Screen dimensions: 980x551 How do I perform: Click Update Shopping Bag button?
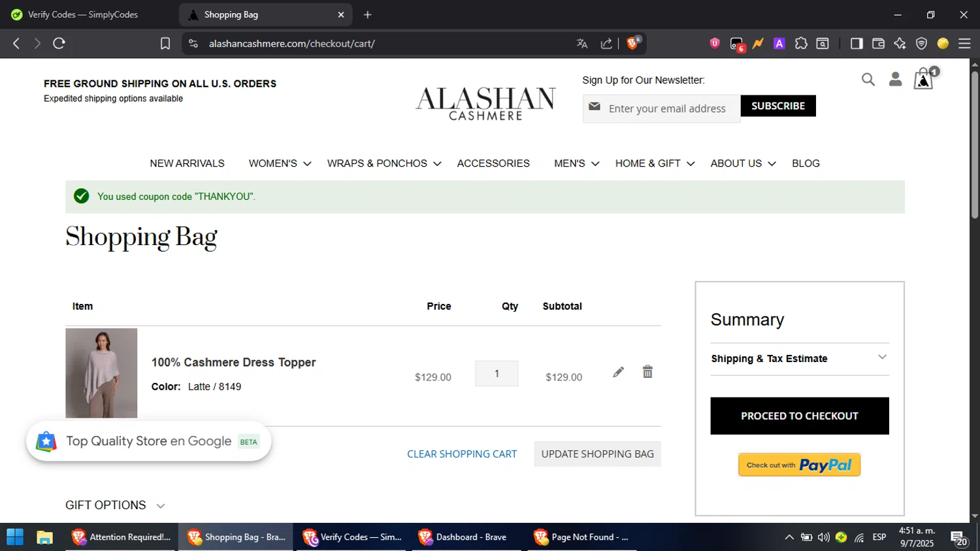coord(597,454)
